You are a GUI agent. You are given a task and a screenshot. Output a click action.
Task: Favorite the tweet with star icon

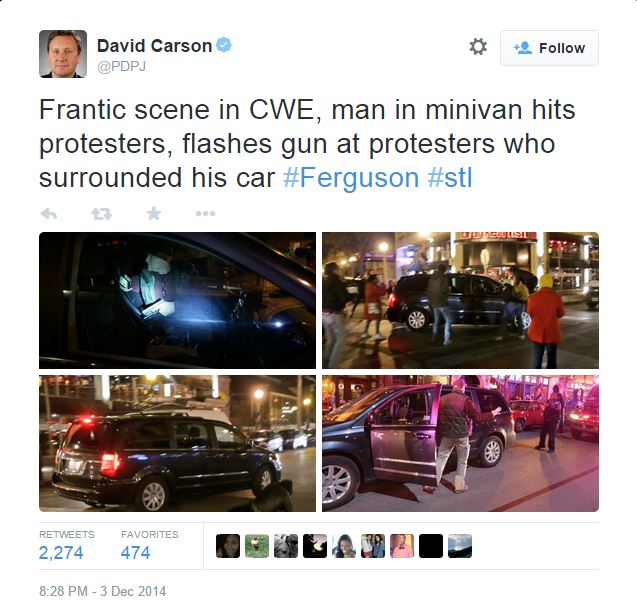pos(154,213)
